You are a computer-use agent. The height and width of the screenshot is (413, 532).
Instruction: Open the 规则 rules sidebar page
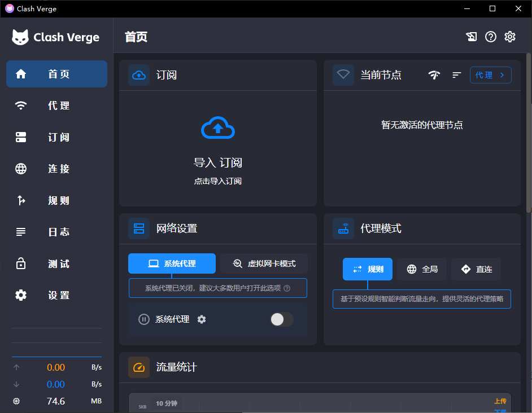point(56,200)
